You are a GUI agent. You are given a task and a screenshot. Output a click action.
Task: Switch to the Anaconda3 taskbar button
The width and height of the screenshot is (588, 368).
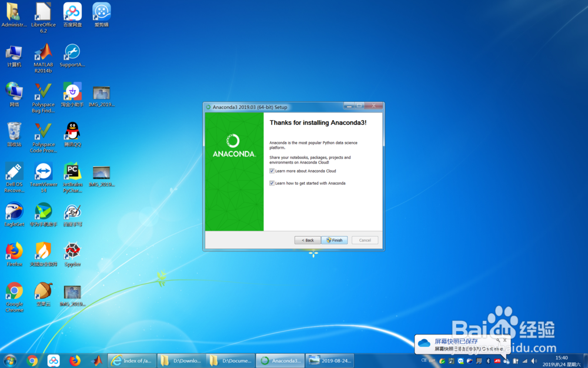coord(280,361)
